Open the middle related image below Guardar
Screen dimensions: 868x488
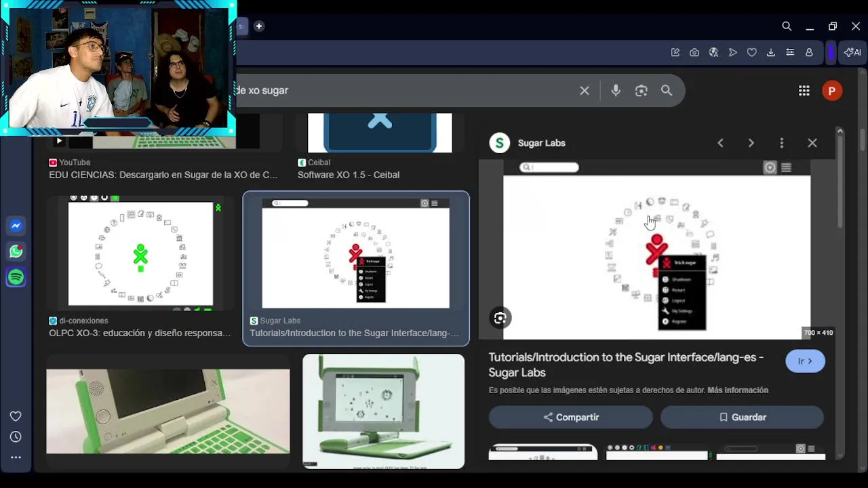[x=656, y=452]
